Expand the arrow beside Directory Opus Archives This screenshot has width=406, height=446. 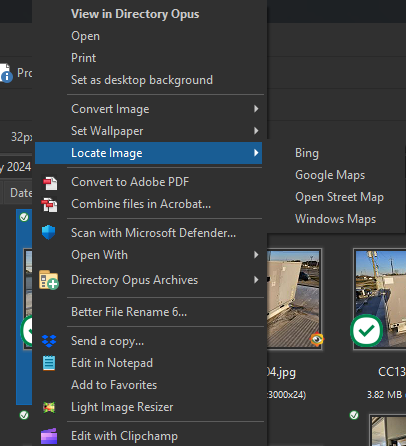256,280
